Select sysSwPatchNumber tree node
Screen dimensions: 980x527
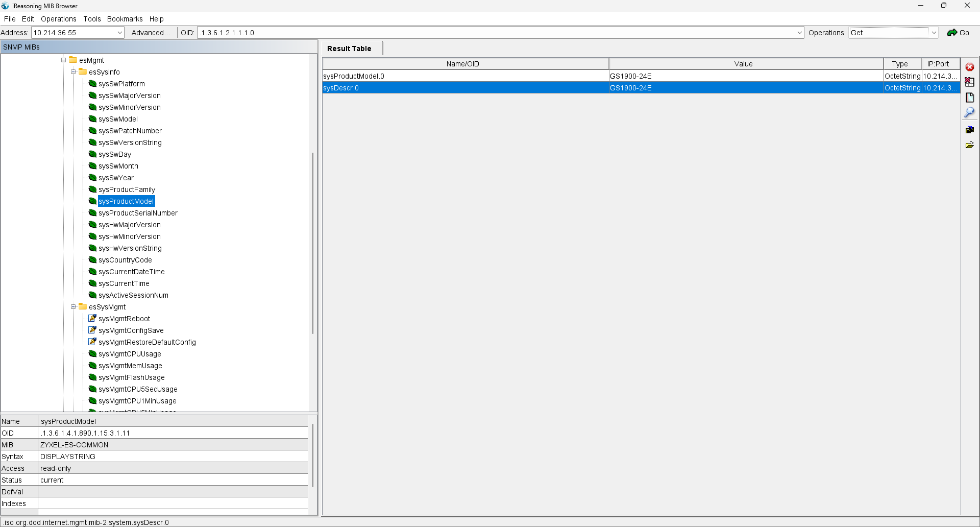[x=130, y=131]
